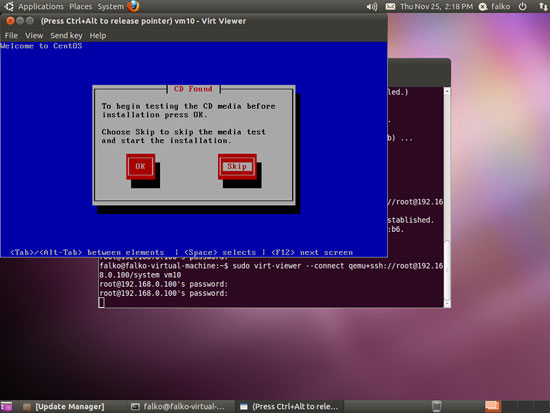Open the Send key menu
This screenshot has width=550, height=413.
(x=66, y=35)
